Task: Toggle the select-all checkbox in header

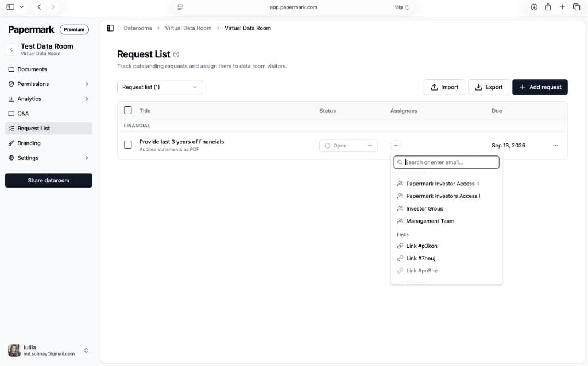Action: [128, 110]
